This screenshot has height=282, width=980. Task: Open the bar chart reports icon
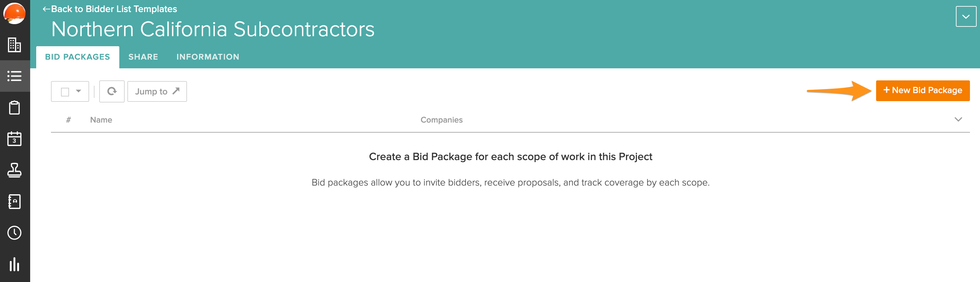14,264
